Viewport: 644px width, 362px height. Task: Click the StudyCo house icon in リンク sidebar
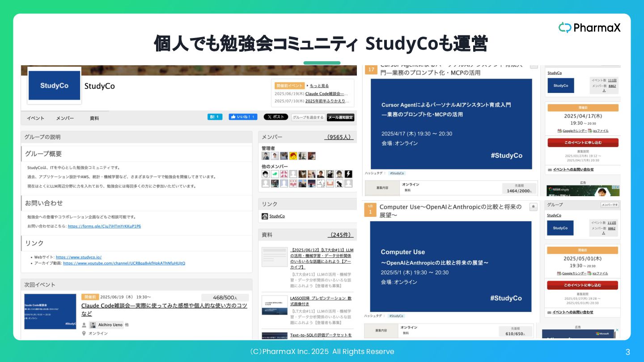pos(265,216)
